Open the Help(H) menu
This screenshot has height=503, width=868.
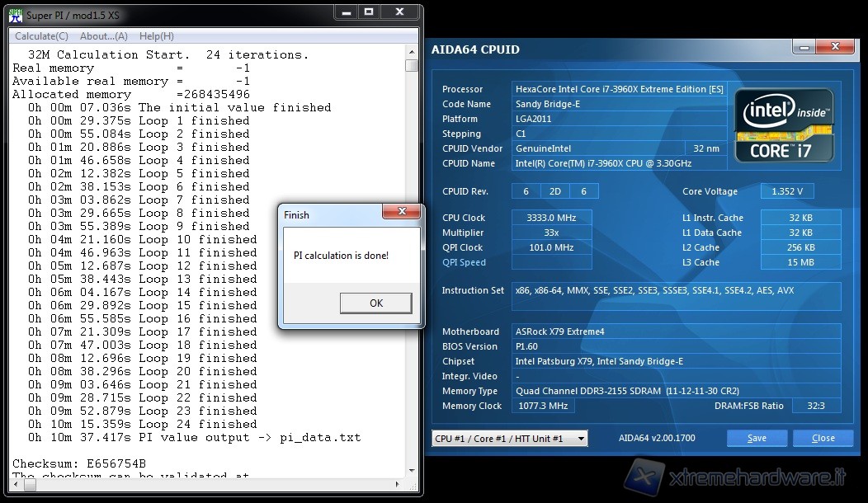tap(156, 36)
